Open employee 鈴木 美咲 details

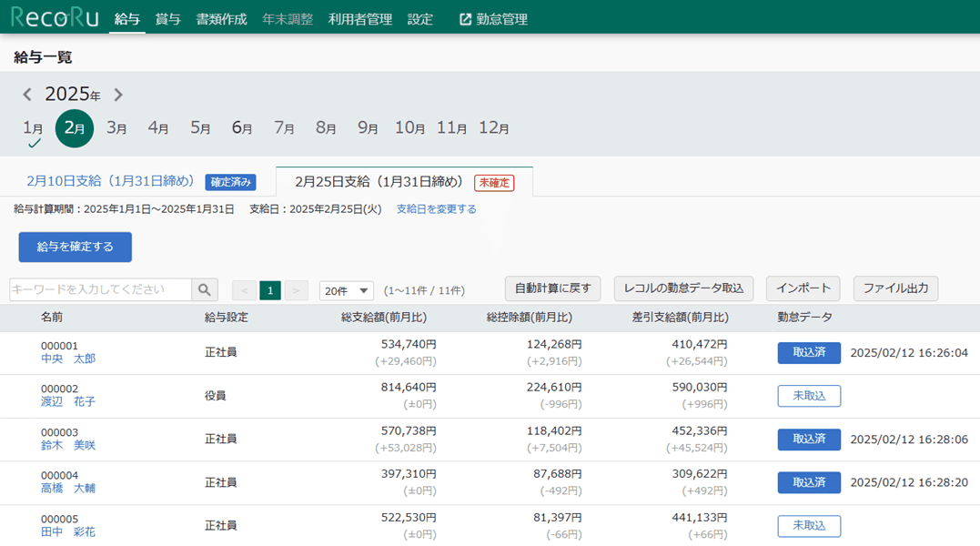(x=68, y=446)
